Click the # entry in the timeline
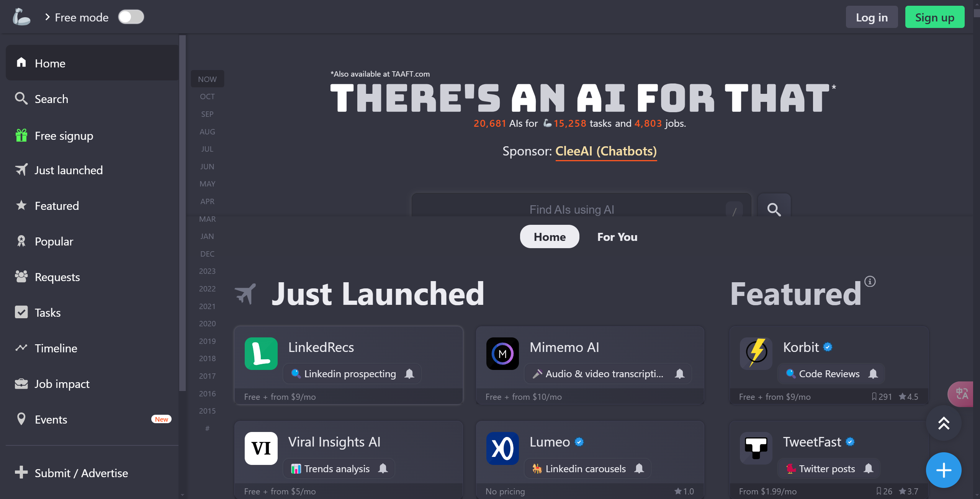Image resolution: width=980 pixels, height=499 pixels. [207, 428]
